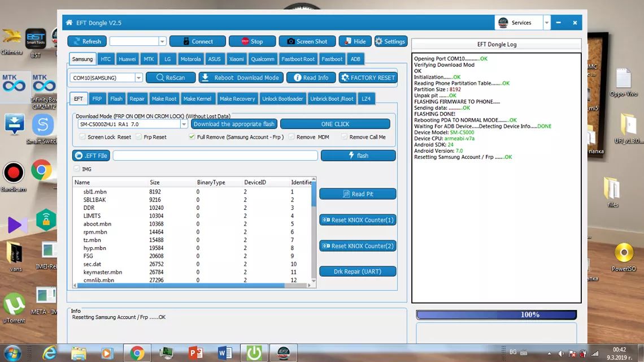Viewport: 644px width, 362px height.
Task: Toggle the IMG checkbox
Action: (77, 169)
